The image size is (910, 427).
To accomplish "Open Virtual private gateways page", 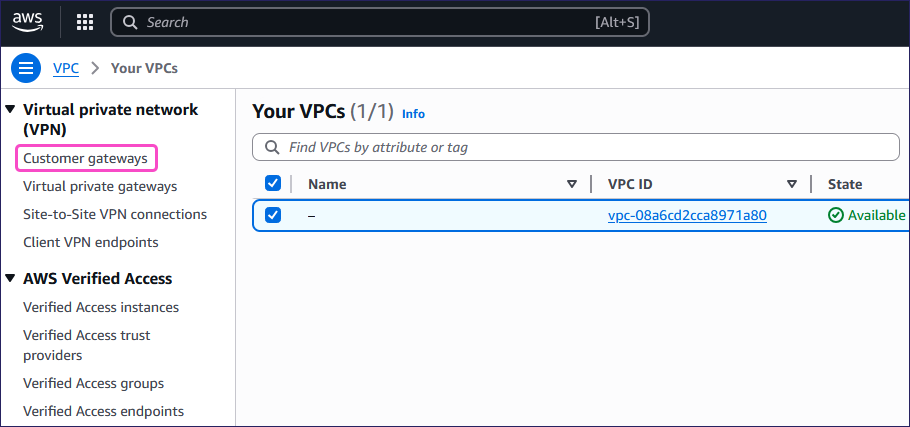I will [100, 186].
